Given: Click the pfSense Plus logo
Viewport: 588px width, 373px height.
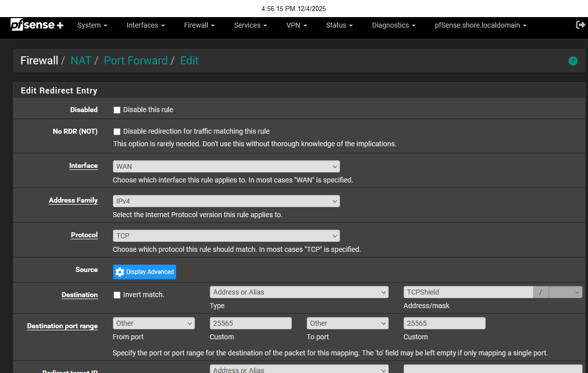Looking at the screenshot, I should pos(37,25).
